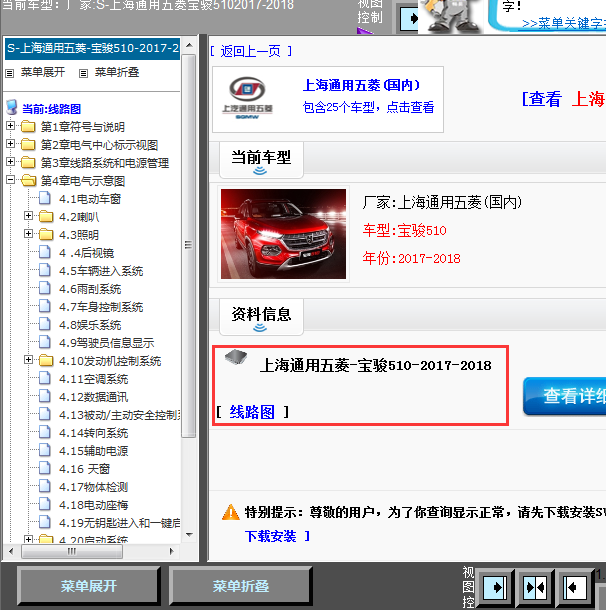Click bottom view control collapse-left arrow icon
The image size is (606, 610).
pos(574,587)
